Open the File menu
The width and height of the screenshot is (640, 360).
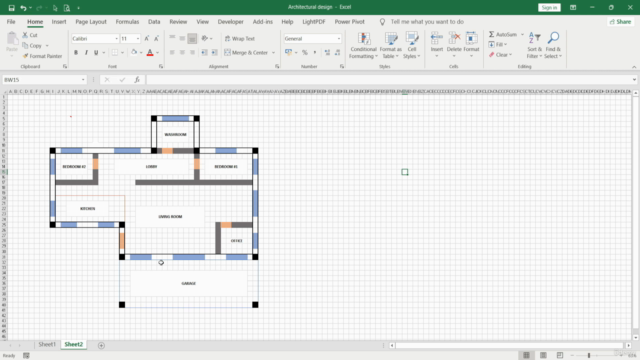point(11,22)
